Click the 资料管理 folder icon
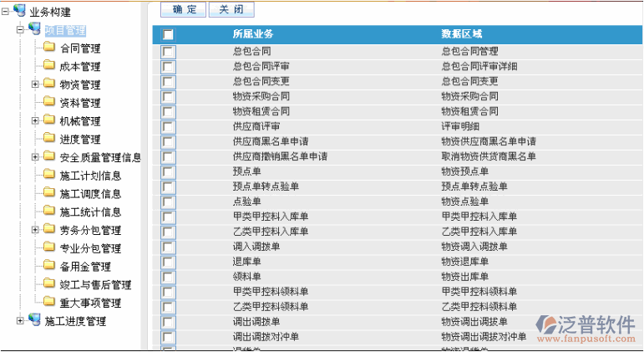 (49, 101)
